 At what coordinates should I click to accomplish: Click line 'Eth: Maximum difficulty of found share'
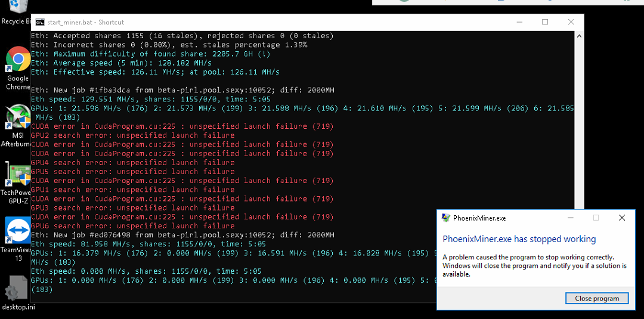(150, 54)
